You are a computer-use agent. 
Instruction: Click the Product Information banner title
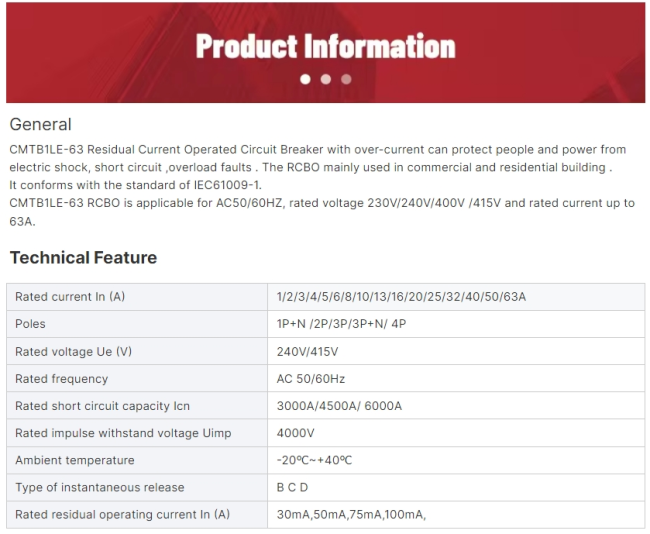click(325, 46)
